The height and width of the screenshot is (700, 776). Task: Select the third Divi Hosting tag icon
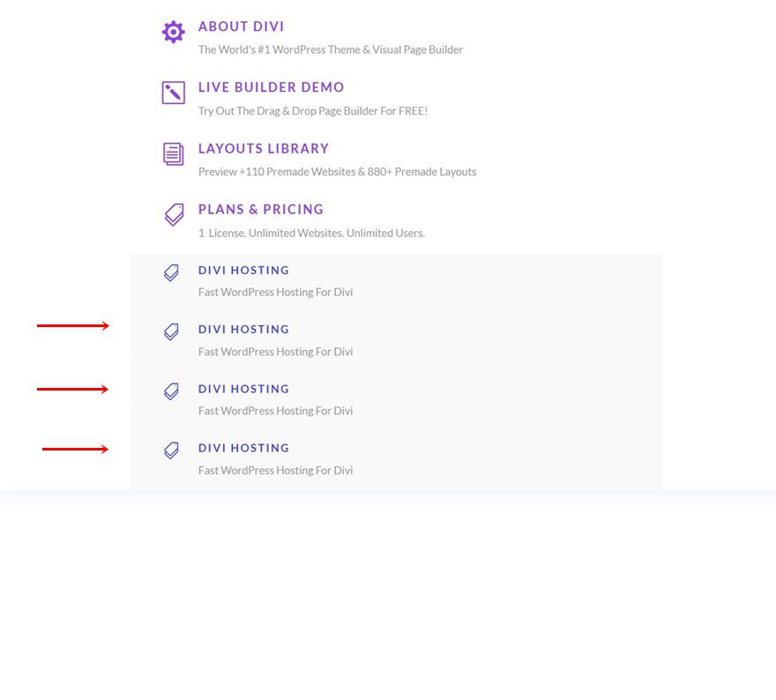(171, 391)
